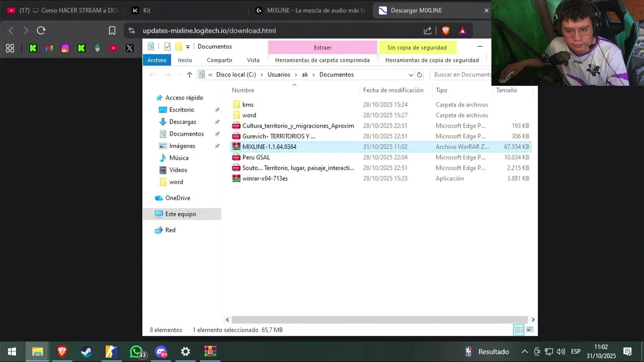Open Herramientas de copia de seguridad tab
The height and width of the screenshot is (362, 644).
[432, 60]
